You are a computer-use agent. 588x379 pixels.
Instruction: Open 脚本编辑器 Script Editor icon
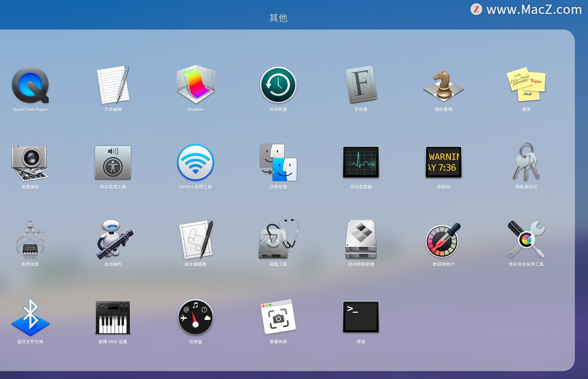click(196, 240)
